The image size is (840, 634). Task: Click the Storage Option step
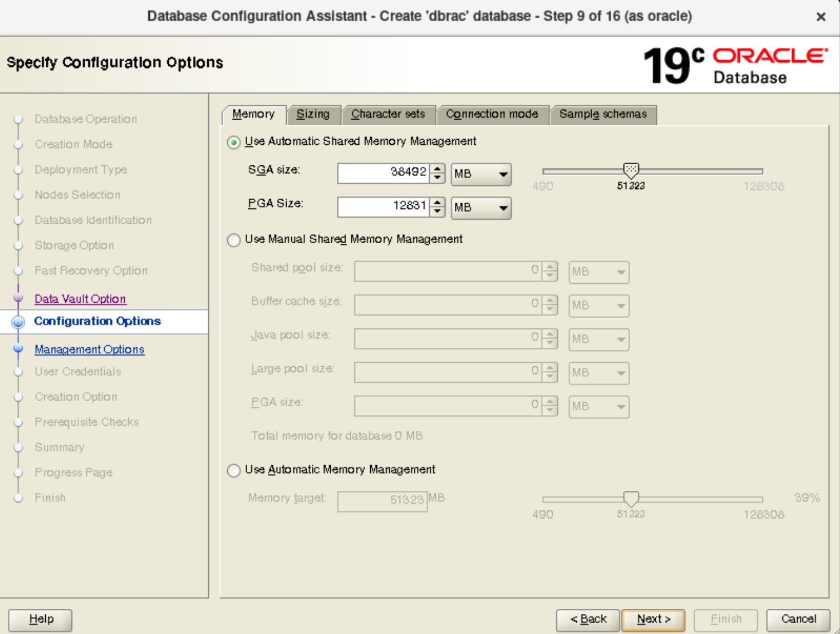[x=74, y=245]
